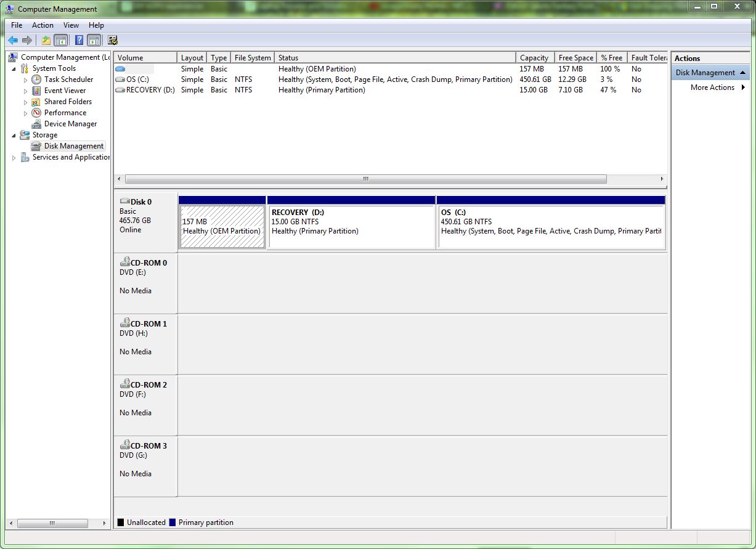Expand the Shared Folders node
Viewport: 756px width, 549px height.
tap(26, 102)
